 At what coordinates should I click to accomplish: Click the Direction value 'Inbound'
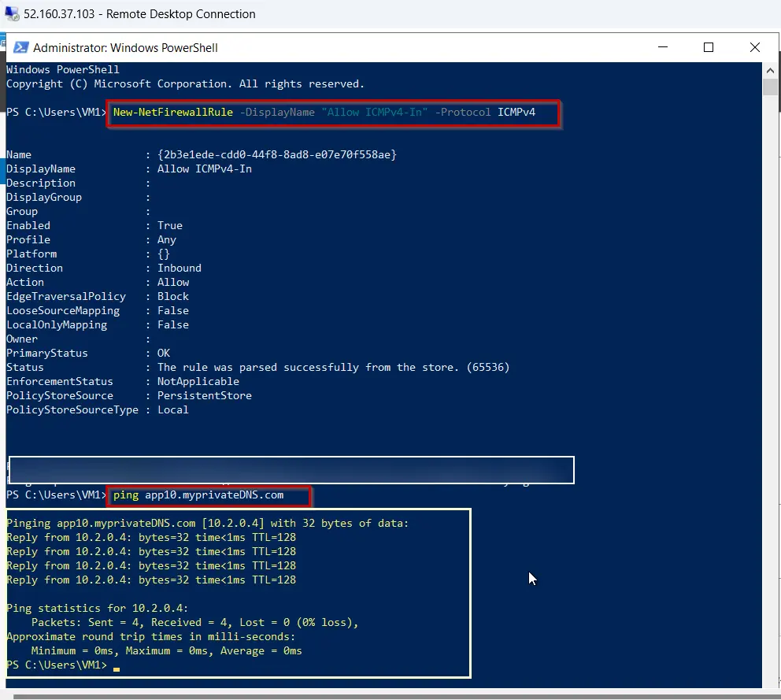coord(180,269)
